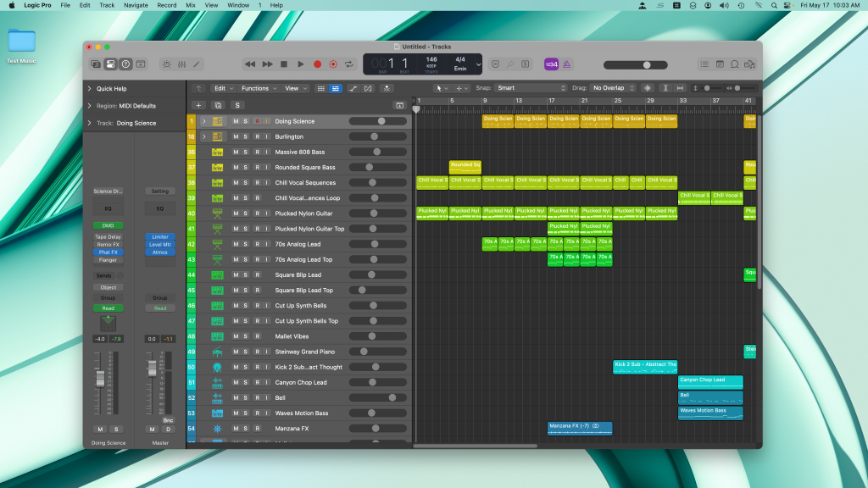Open the Mixer button

(181, 64)
